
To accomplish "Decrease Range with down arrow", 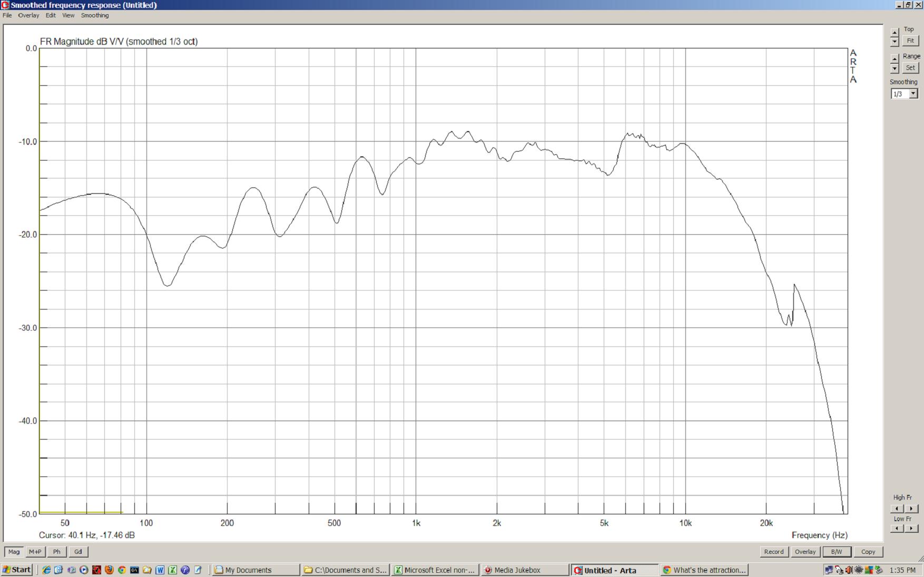I will [894, 68].
